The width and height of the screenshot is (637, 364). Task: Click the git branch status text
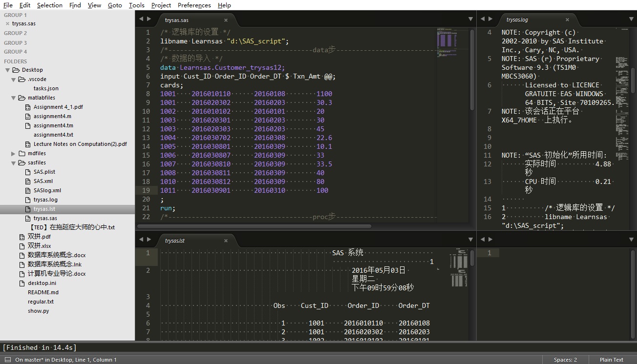click(66, 360)
